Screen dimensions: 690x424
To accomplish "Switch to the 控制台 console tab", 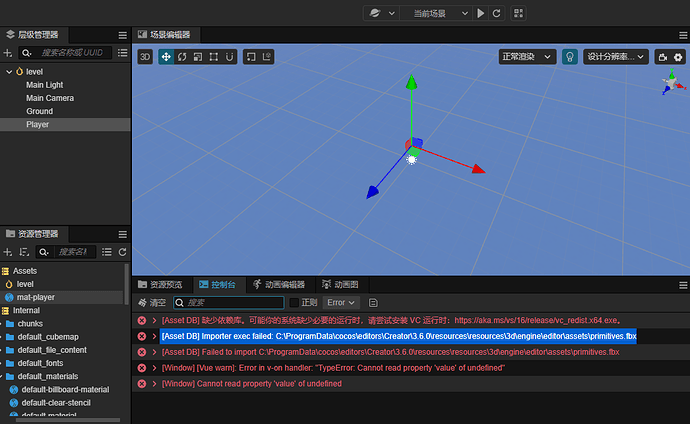I will click(217, 285).
